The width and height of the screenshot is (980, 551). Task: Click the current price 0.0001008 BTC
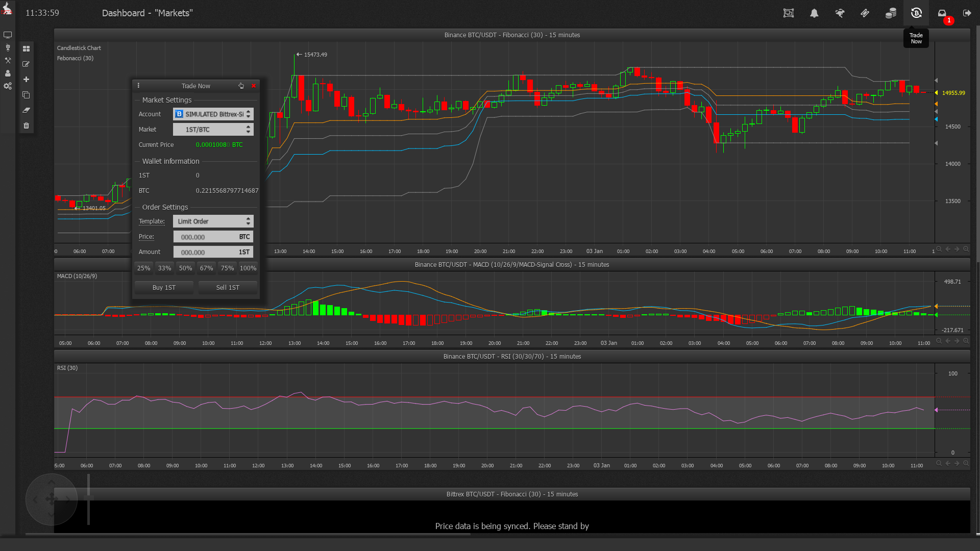tap(219, 145)
